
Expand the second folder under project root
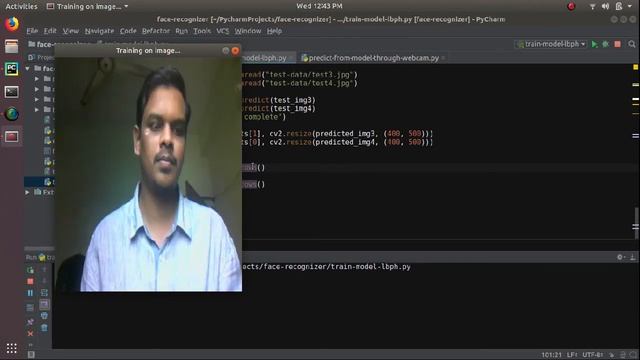pos(37,89)
